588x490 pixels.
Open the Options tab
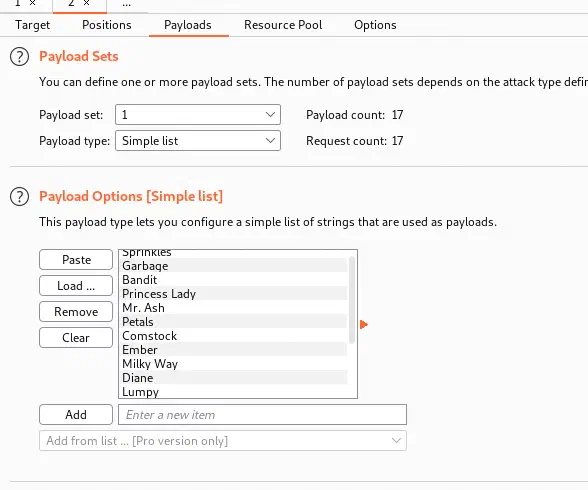(375, 25)
